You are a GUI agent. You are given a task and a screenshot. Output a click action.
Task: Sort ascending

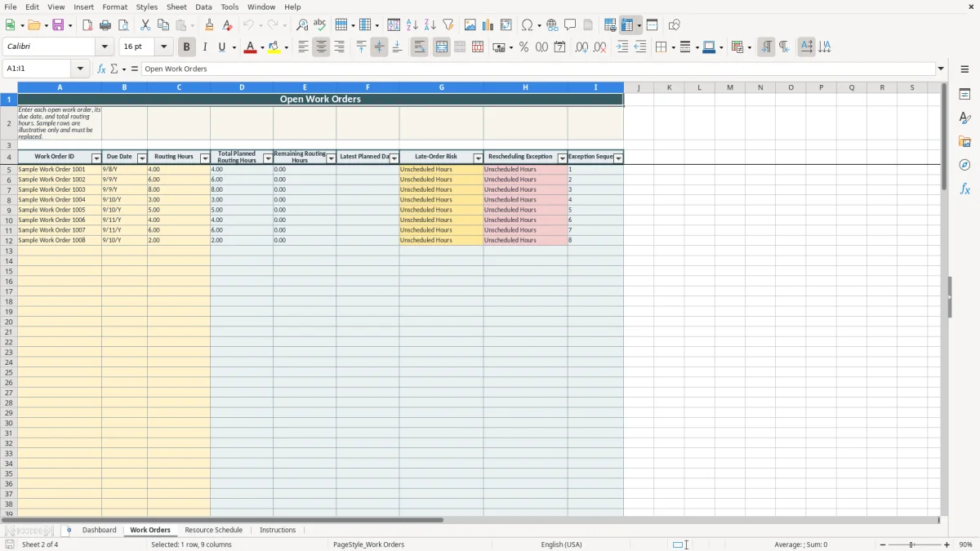click(x=412, y=25)
